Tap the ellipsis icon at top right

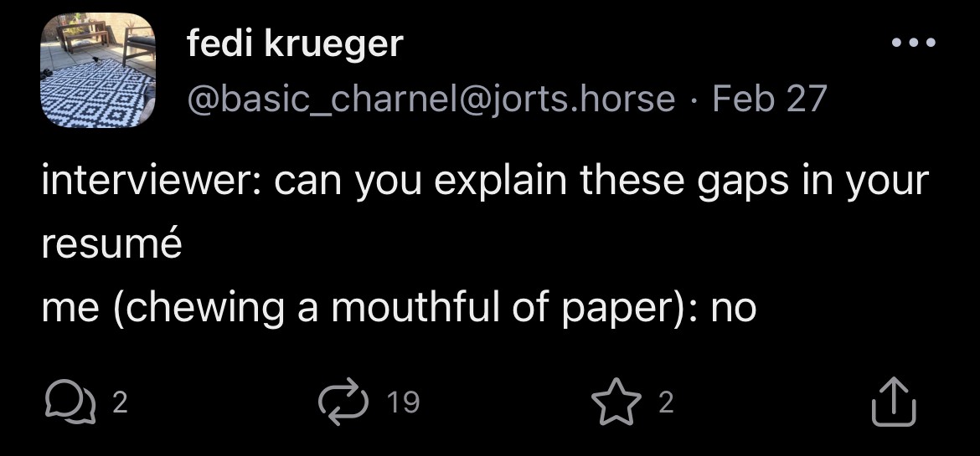coord(911,43)
